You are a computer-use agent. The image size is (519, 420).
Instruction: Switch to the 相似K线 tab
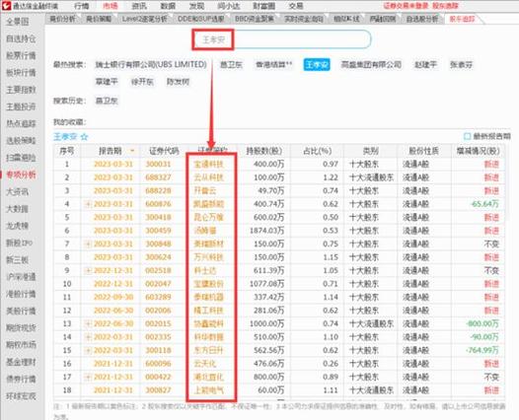346,19
